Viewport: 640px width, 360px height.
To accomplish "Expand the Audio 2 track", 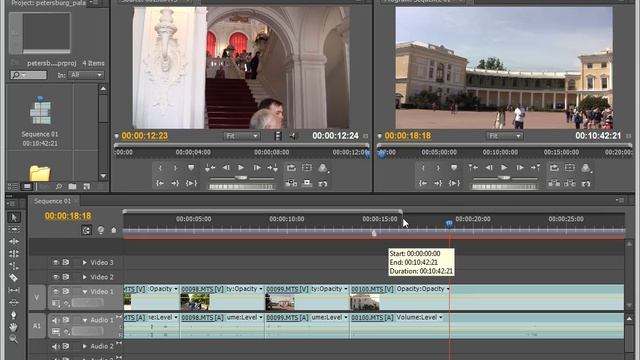I will coord(84,347).
